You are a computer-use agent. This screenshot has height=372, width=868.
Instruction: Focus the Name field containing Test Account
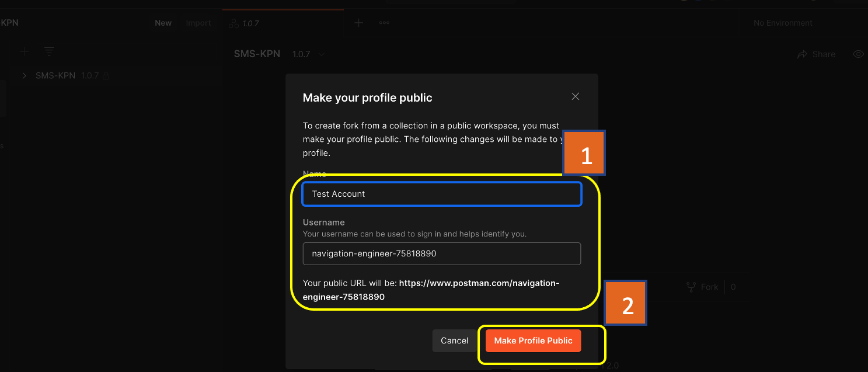(x=442, y=194)
